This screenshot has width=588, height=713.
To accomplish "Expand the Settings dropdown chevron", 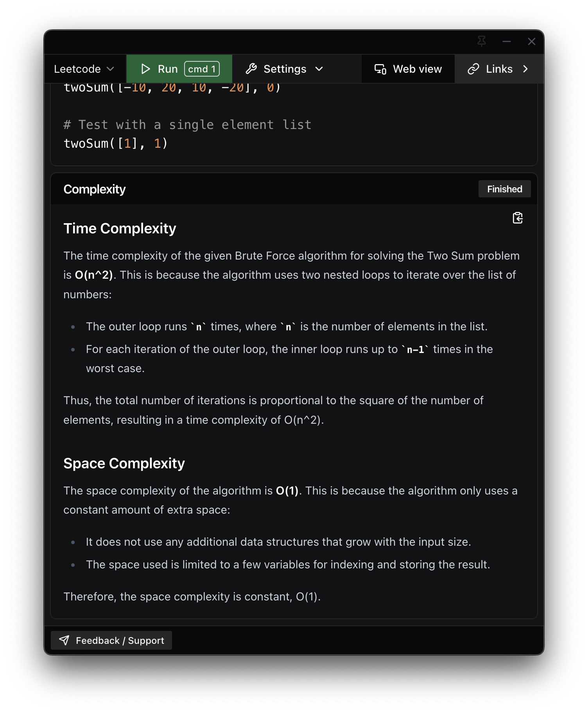I will click(x=319, y=69).
